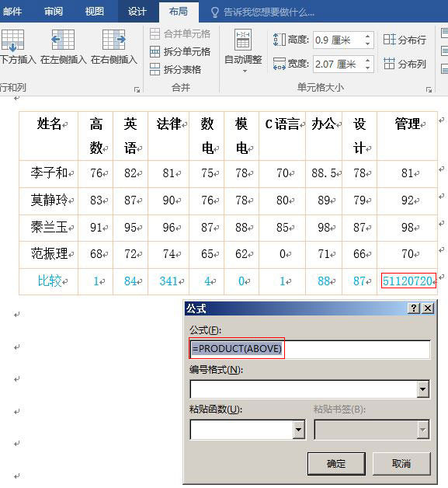Open the paste function (粘贴函数) dropdown
448x488 pixels.
pos(298,430)
